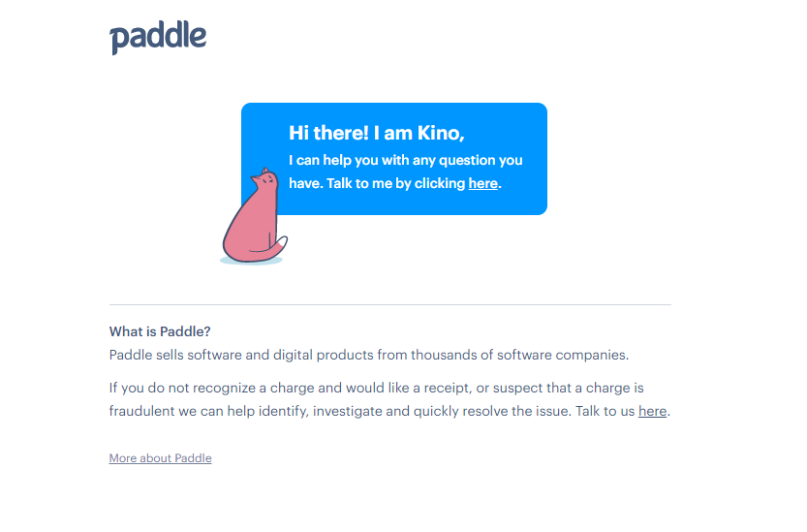Click the horizontal divider line
This screenshot has height=532, width=807.
coord(390,304)
